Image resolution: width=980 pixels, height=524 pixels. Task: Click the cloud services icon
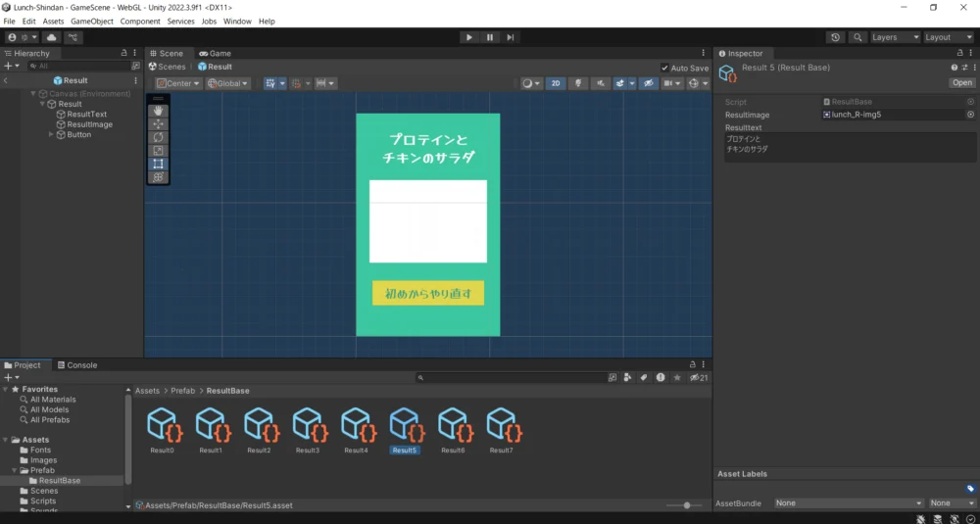click(52, 37)
